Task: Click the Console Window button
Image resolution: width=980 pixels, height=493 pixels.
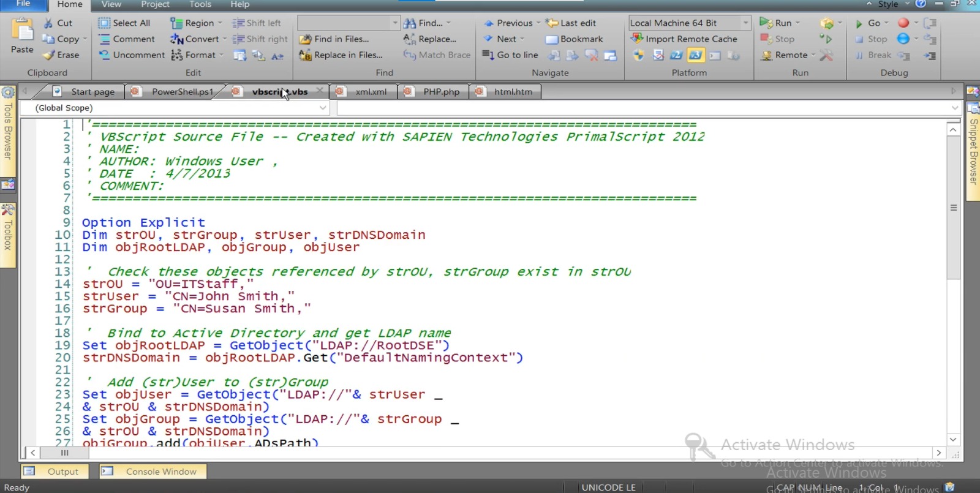Action: click(x=153, y=472)
